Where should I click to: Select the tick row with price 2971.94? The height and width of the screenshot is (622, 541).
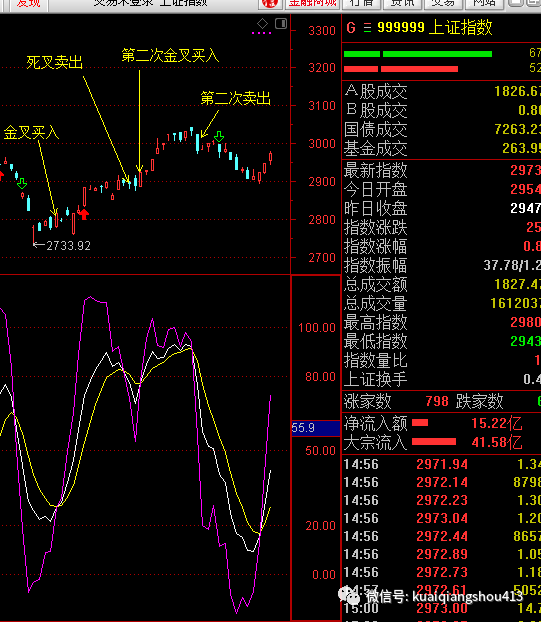(x=441, y=464)
